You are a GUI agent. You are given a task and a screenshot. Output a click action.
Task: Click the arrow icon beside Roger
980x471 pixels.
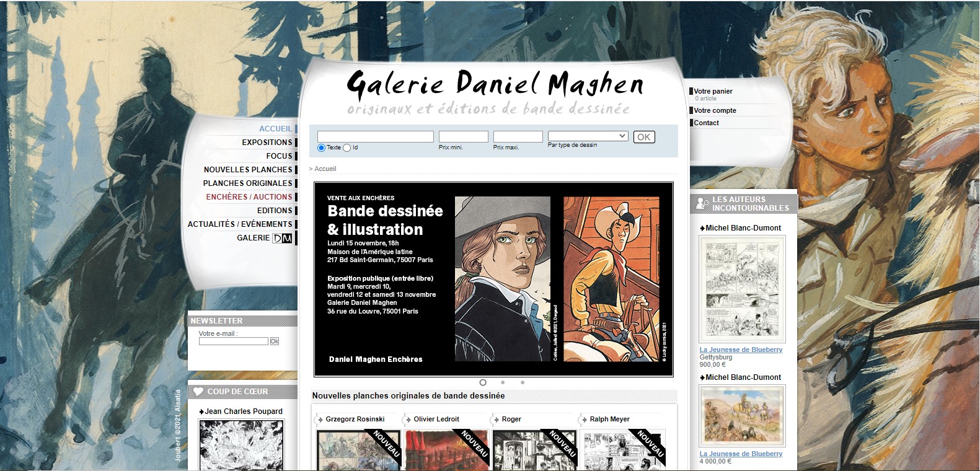pos(497,420)
